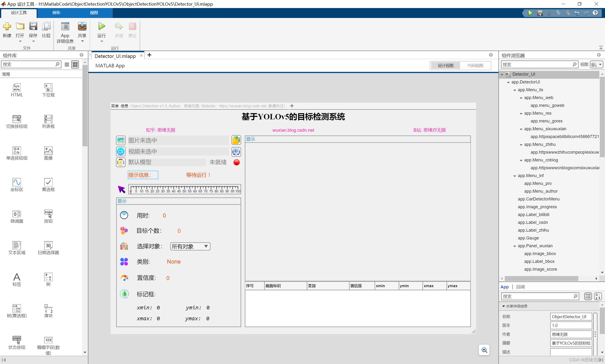Click the component browser horizontal scrollbar
This screenshot has height=364, width=605.
click(x=541, y=279)
